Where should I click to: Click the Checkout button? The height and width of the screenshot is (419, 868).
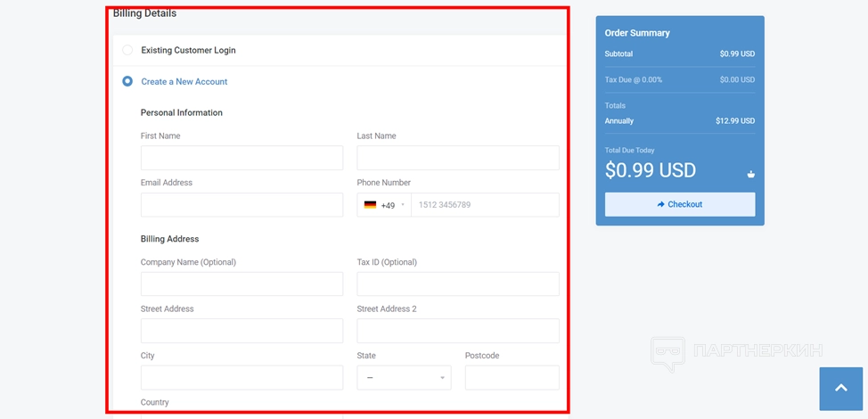click(x=680, y=204)
